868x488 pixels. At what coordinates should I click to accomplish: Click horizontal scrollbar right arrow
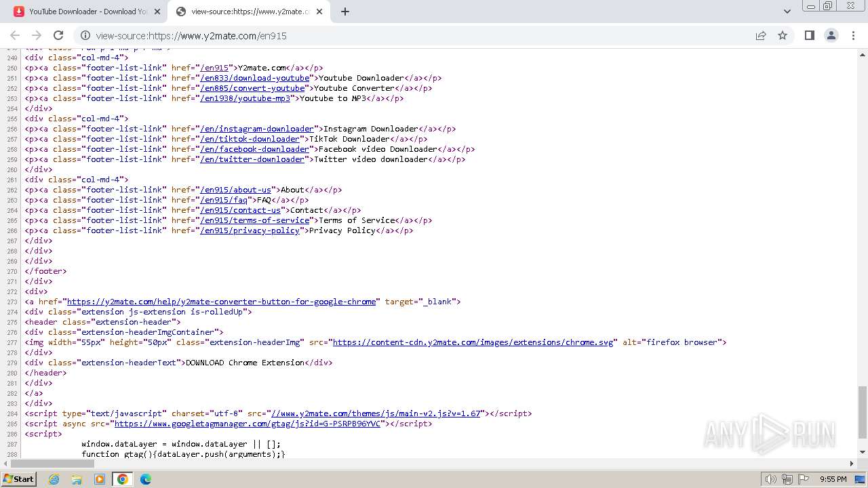tap(852, 464)
